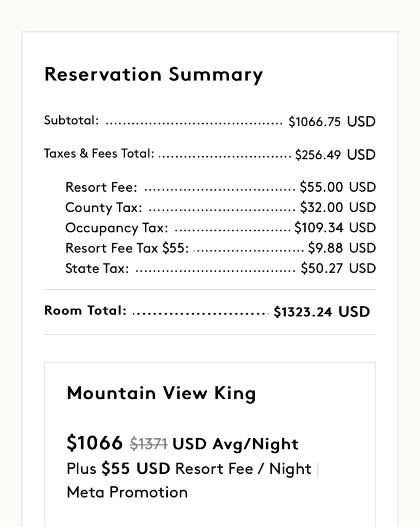Screen dimensions: 420x527
Task: Select the $32.00 USD county tax amount
Action: 338,208
